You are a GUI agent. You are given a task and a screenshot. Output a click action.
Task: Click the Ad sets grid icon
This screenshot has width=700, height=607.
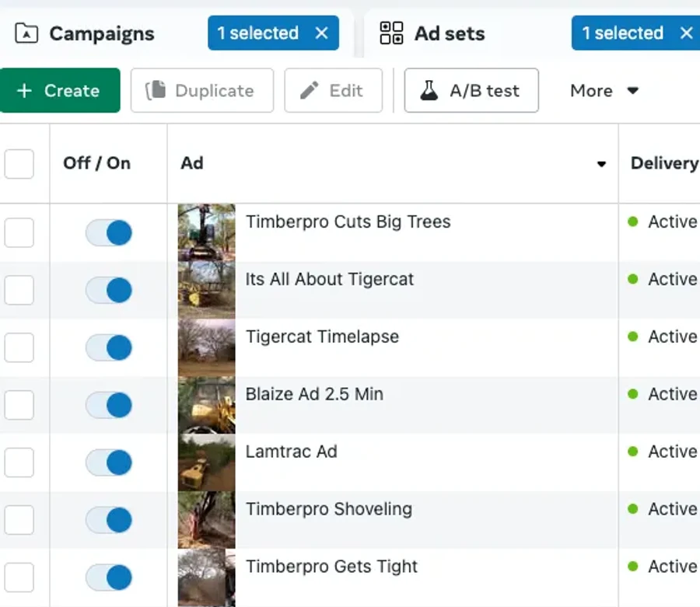(391, 33)
